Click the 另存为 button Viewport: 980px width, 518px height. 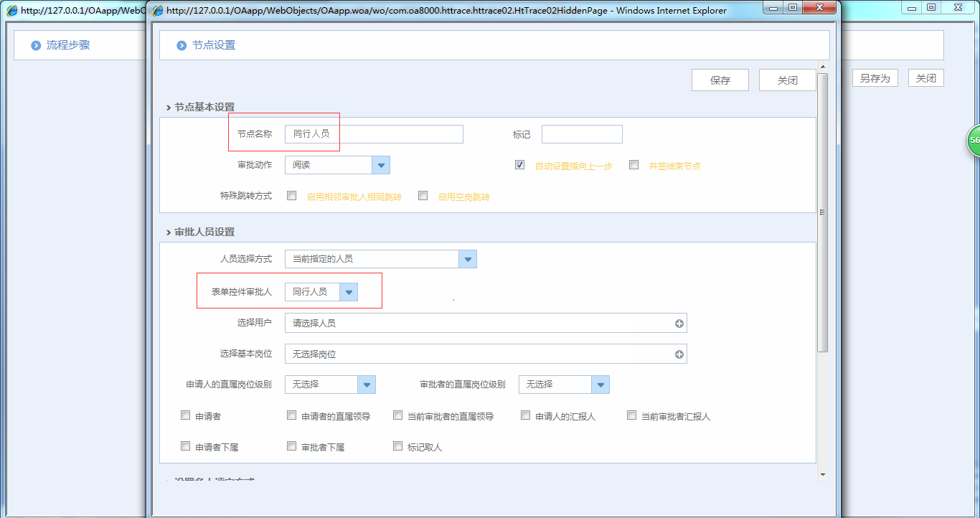(x=875, y=78)
